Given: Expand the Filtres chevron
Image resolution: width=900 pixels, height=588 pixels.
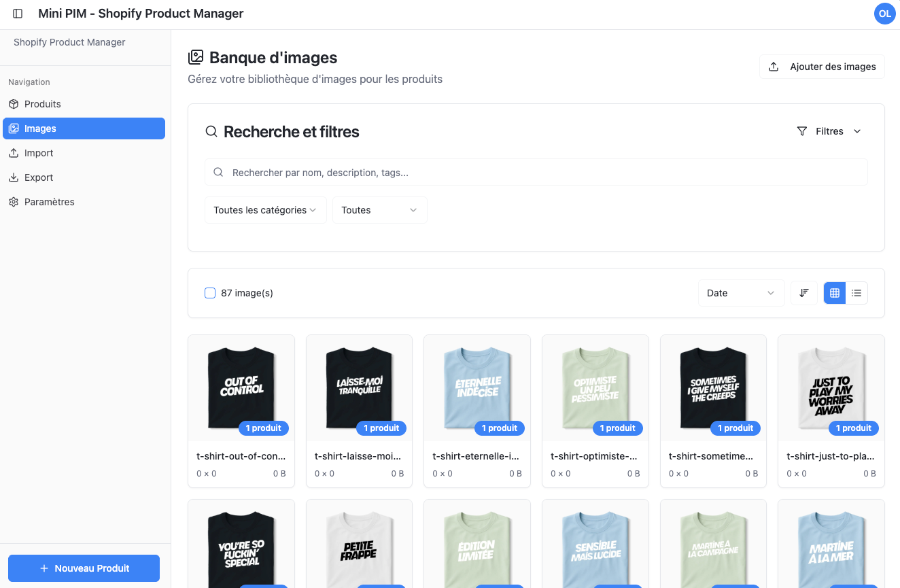Looking at the screenshot, I should pos(857,131).
